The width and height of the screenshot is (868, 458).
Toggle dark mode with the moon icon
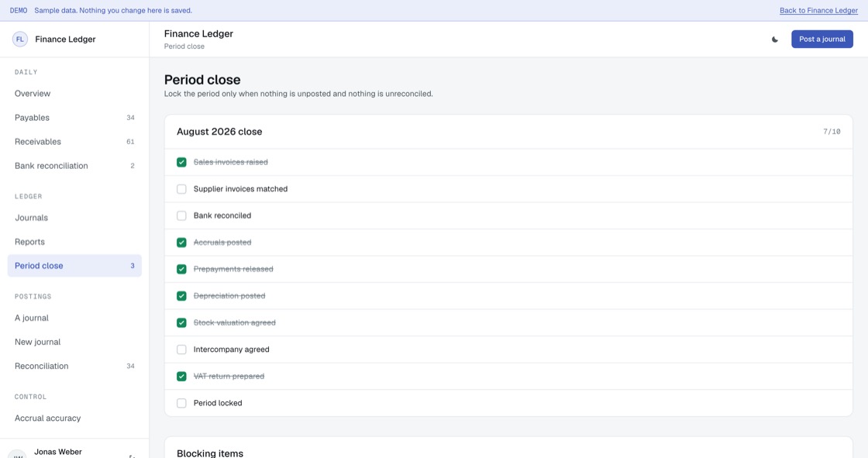pyautogui.click(x=774, y=40)
